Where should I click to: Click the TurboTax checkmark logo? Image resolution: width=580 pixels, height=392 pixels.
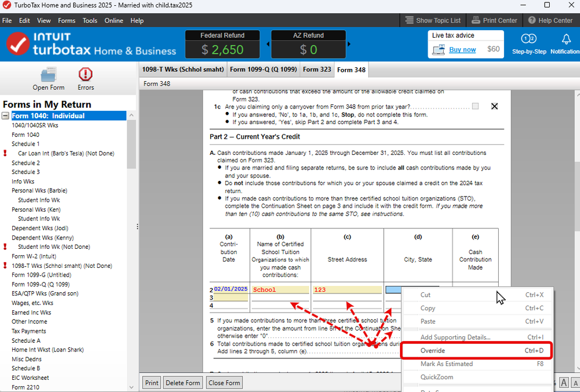(18, 43)
